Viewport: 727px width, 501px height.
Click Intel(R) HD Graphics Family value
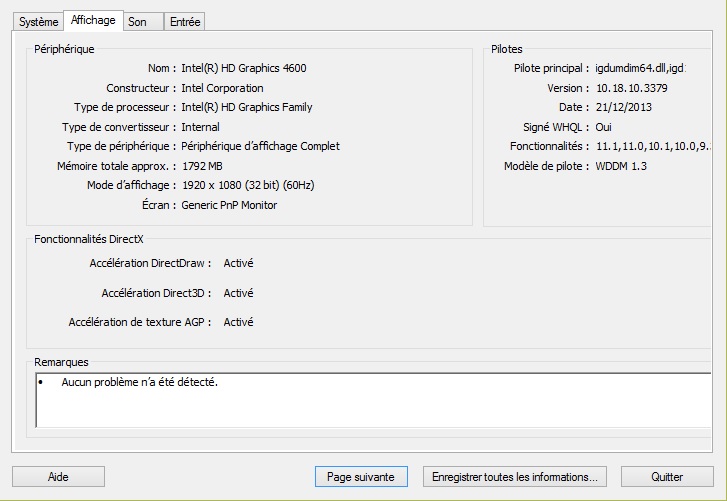click(247, 107)
